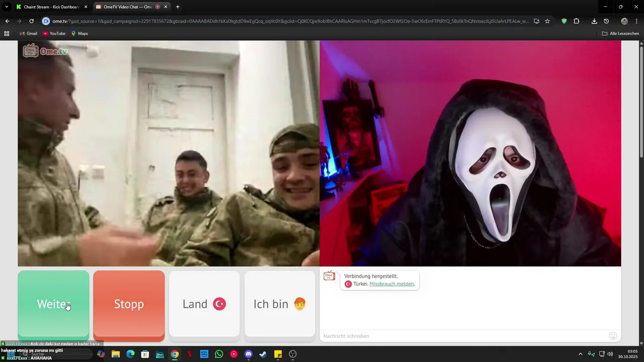Screen dimensions: 644x362
Task: Open the clock showing 05:05
Action: pyautogui.click(x=628, y=354)
